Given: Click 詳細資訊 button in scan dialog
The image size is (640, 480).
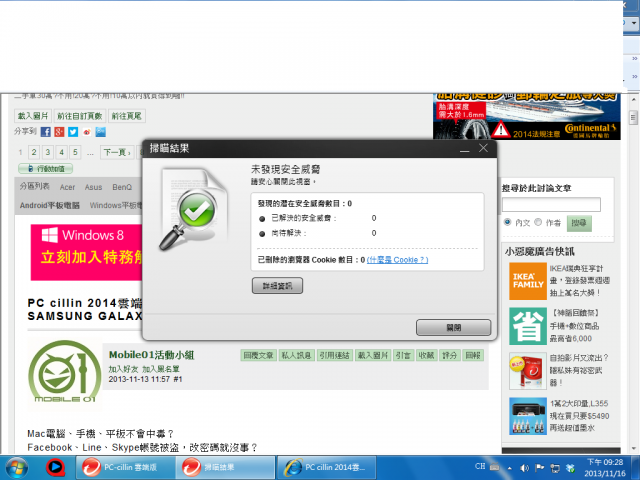Looking at the screenshot, I should pos(277,286).
